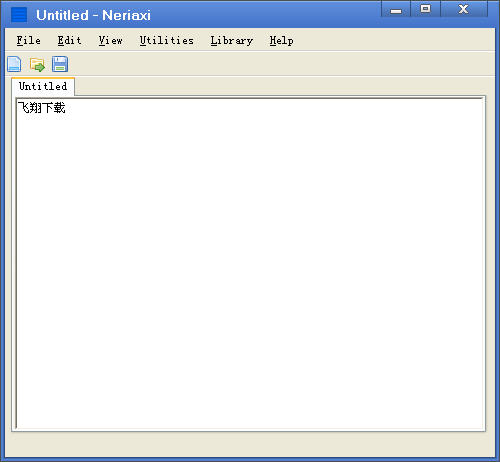Close the Neriaxi window
The width and height of the screenshot is (500, 462).
point(464,9)
